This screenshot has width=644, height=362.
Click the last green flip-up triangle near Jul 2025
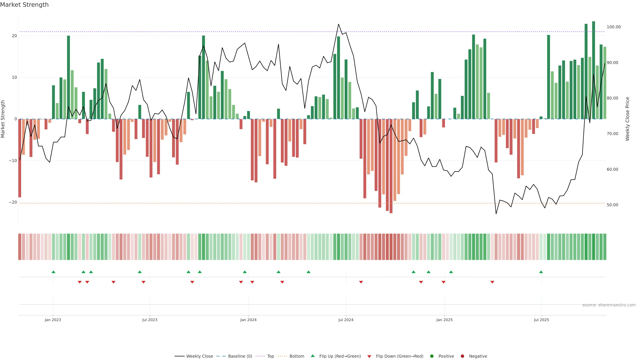pyautogui.click(x=541, y=272)
